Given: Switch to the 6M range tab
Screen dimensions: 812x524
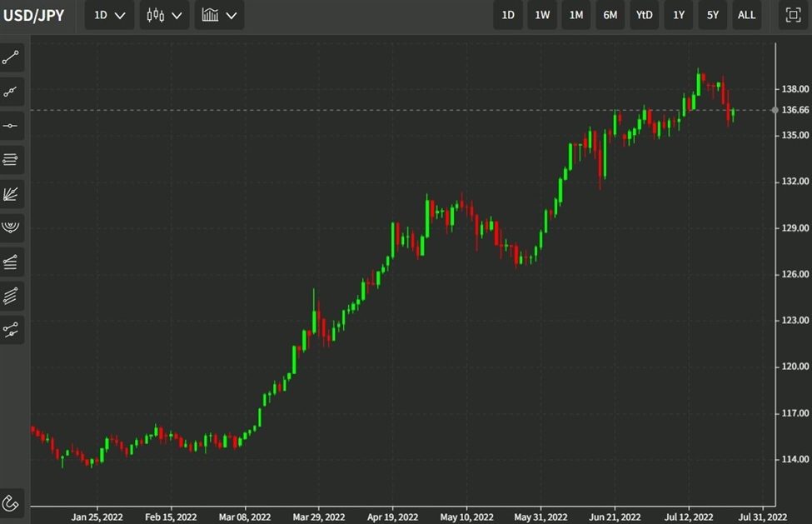Looking at the screenshot, I should point(610,14).
